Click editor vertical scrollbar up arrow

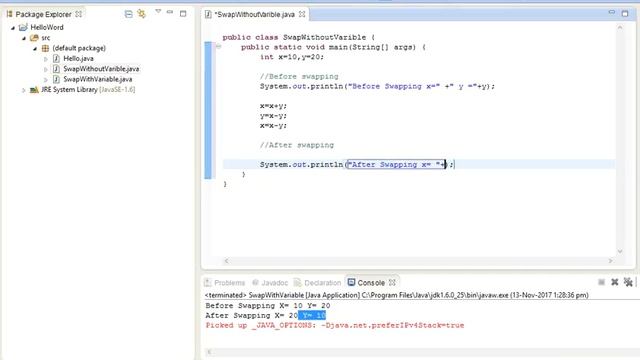[x=620, y=28]
